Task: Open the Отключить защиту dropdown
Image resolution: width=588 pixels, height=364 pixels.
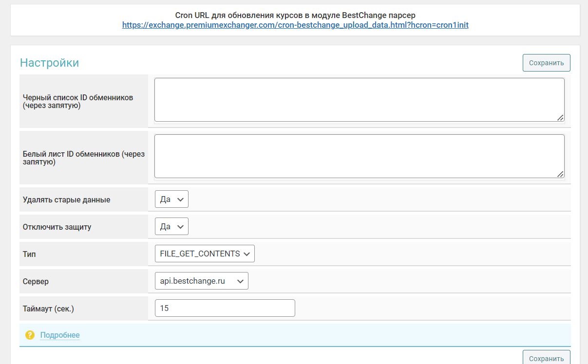Action: 171,227
